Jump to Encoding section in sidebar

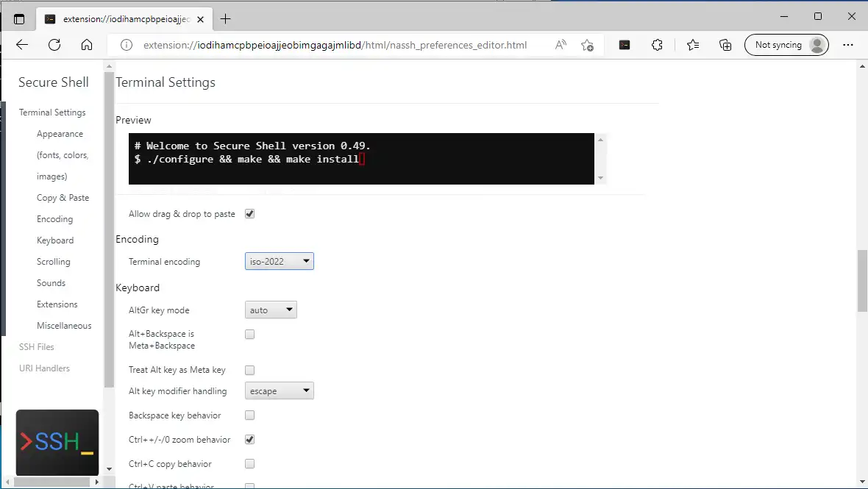tap(55, 219)
